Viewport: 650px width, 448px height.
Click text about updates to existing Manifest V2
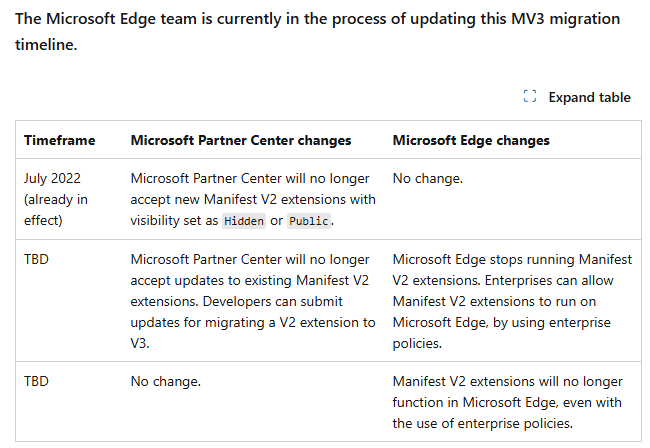pyautogui.click(x=250, y=281)
